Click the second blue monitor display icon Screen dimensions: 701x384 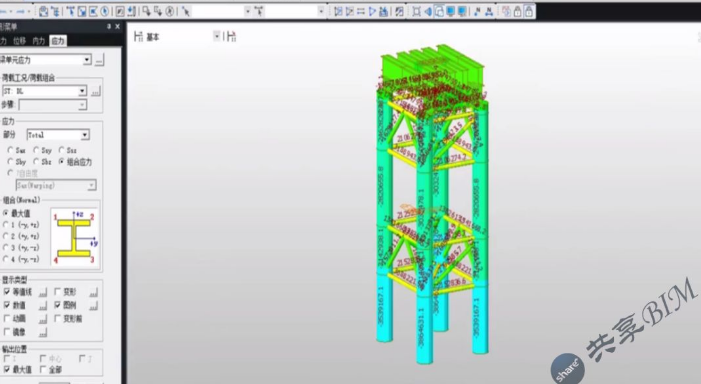[461, 11]
